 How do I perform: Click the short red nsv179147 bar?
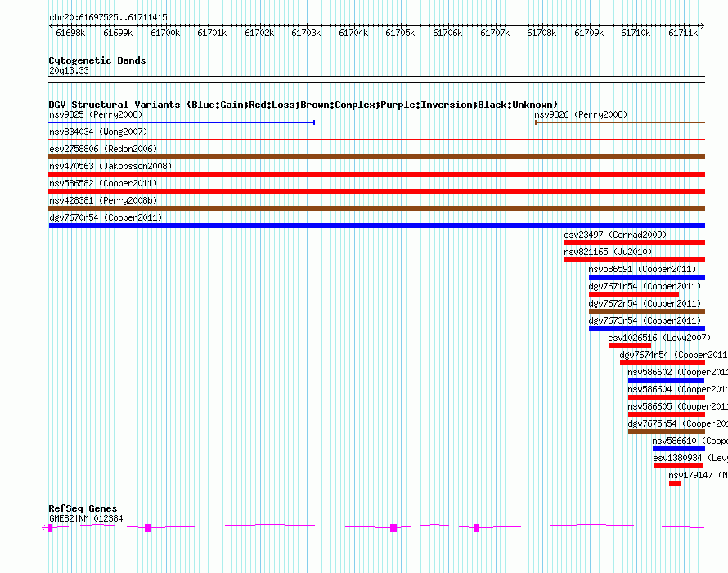pyautogui.click(x=675, y=483)
